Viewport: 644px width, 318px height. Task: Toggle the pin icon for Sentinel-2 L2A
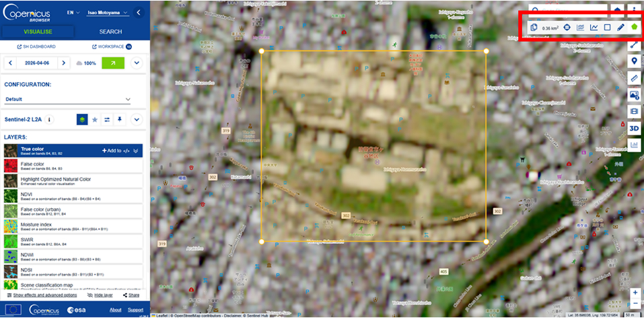[120, 119]
